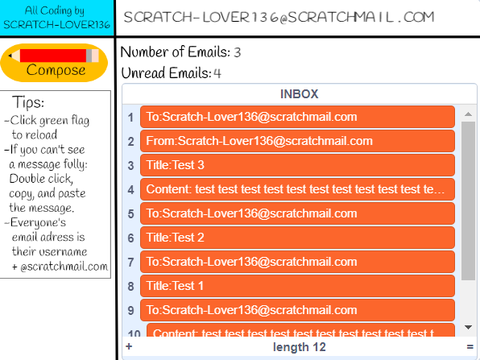
Task: Click the 'Unread Emails: 4' counter
Action: (x=171, y=73)
